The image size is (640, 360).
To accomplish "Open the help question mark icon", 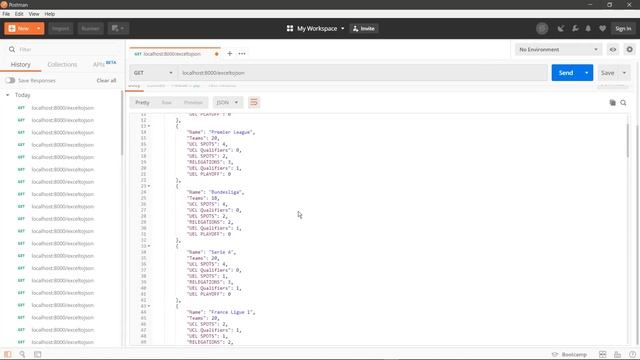I will click(632, 354).
